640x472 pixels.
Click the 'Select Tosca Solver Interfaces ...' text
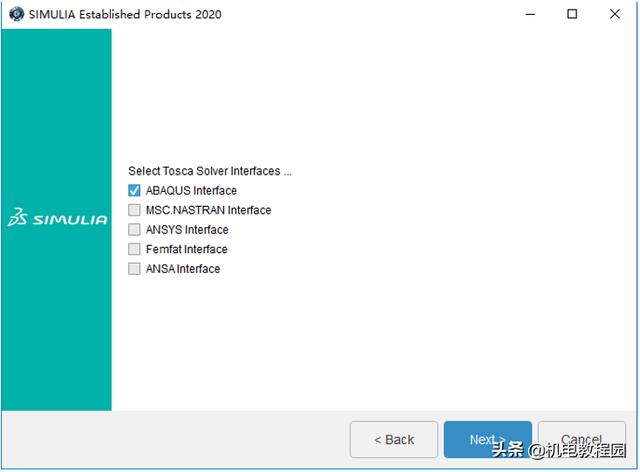point(210,171)
